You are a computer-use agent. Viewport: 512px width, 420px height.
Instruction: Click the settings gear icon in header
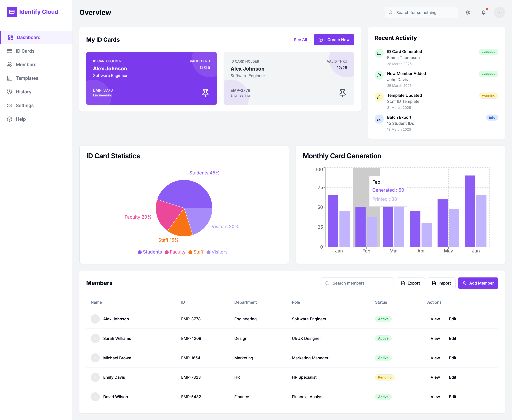468,13
